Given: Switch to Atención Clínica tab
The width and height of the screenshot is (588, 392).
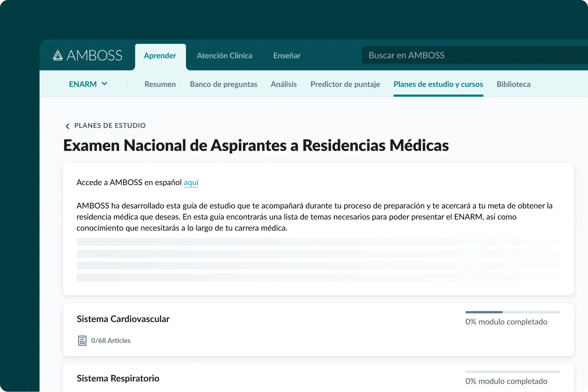Looking at the screenshot, I should [x=224, y=56].
